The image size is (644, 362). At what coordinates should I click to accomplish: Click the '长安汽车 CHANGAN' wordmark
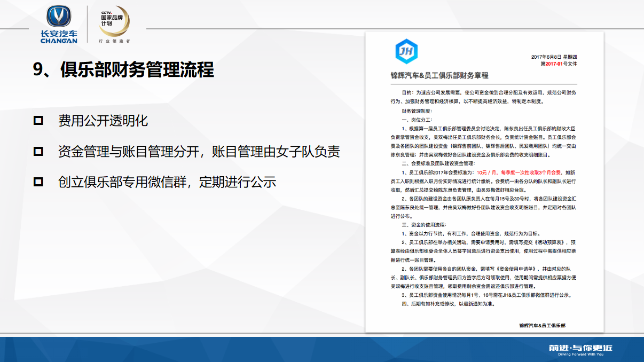pyautogui.click(x=59, y=36)
